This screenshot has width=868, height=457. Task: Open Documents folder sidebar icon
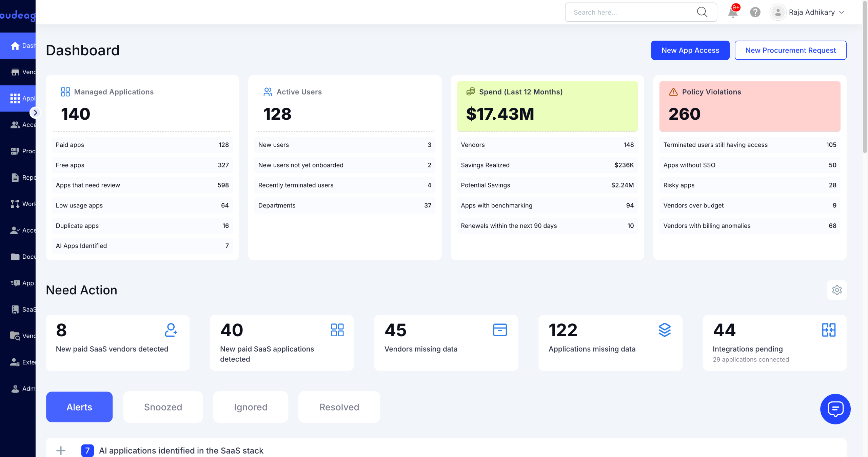pos(15,257)
